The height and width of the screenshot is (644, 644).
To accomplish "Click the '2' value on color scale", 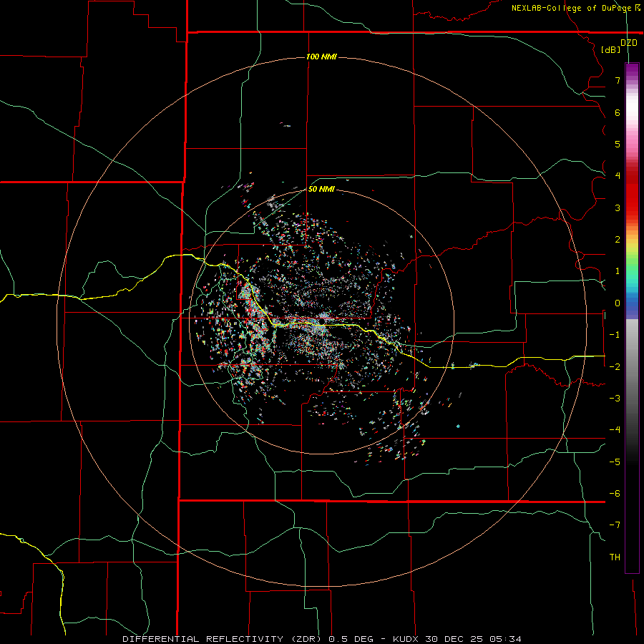I will click(x=618, y=240).
